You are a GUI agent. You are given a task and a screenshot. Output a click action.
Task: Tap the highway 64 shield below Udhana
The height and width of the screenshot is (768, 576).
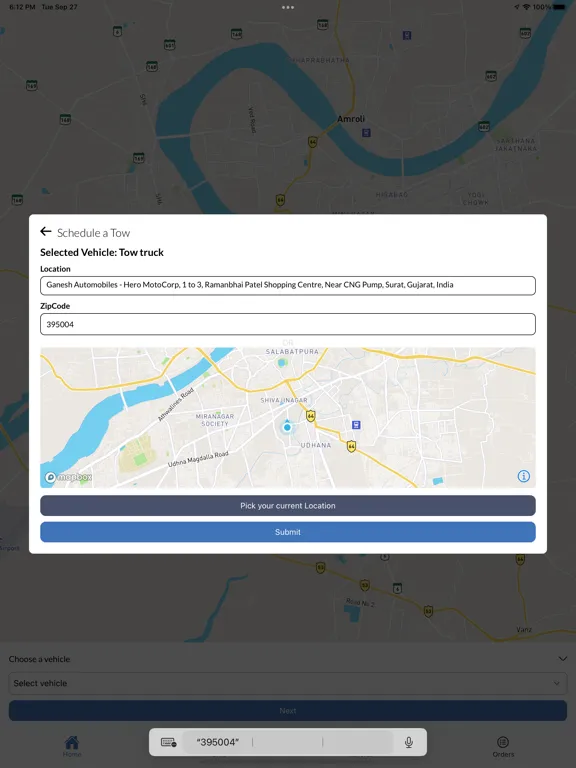coord(351,446)
